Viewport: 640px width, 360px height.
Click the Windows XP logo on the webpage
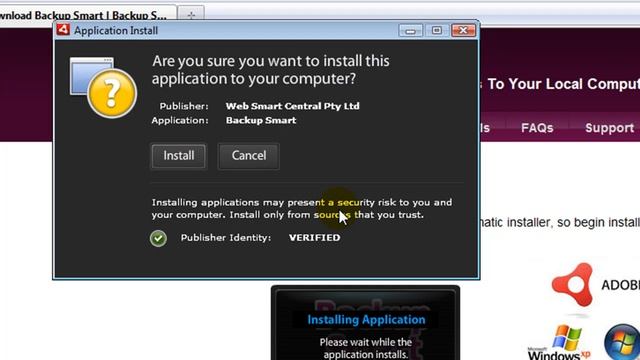[559, 342]
